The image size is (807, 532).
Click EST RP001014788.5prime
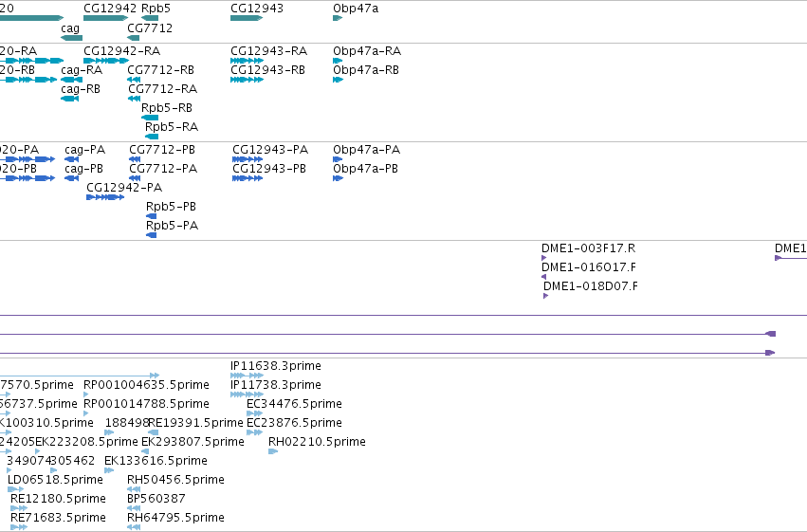pyautogui.click(x=146, y=404)
